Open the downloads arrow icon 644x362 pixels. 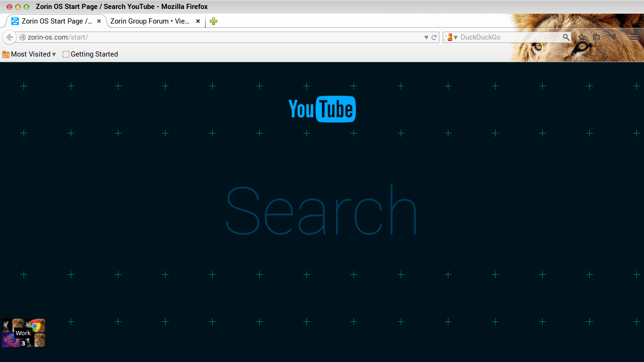point(614,37)
